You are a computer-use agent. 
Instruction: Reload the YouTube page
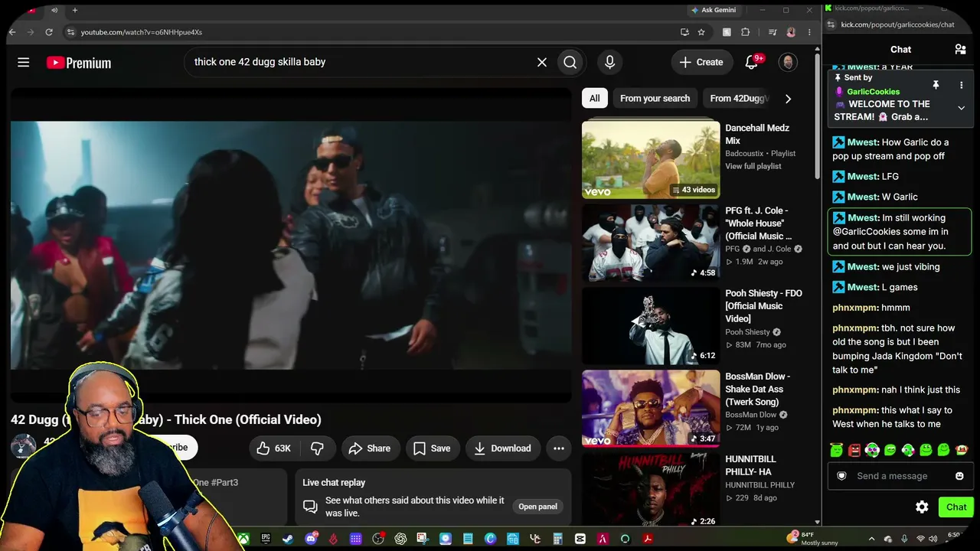click(x=49, y=32)
